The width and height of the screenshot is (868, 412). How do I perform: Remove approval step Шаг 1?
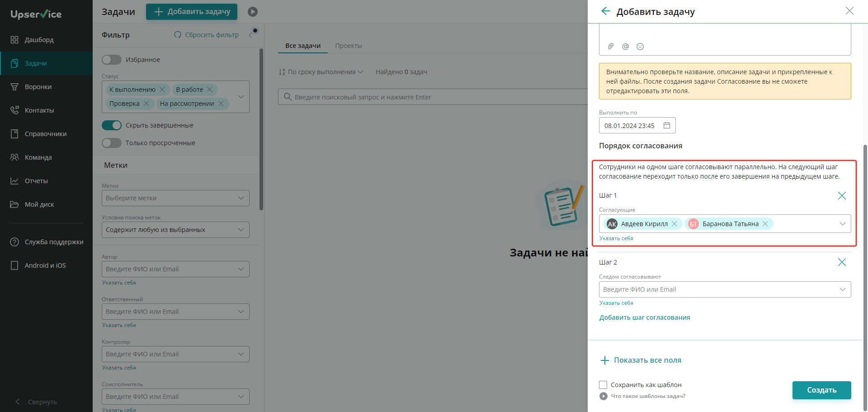point(842,195)
